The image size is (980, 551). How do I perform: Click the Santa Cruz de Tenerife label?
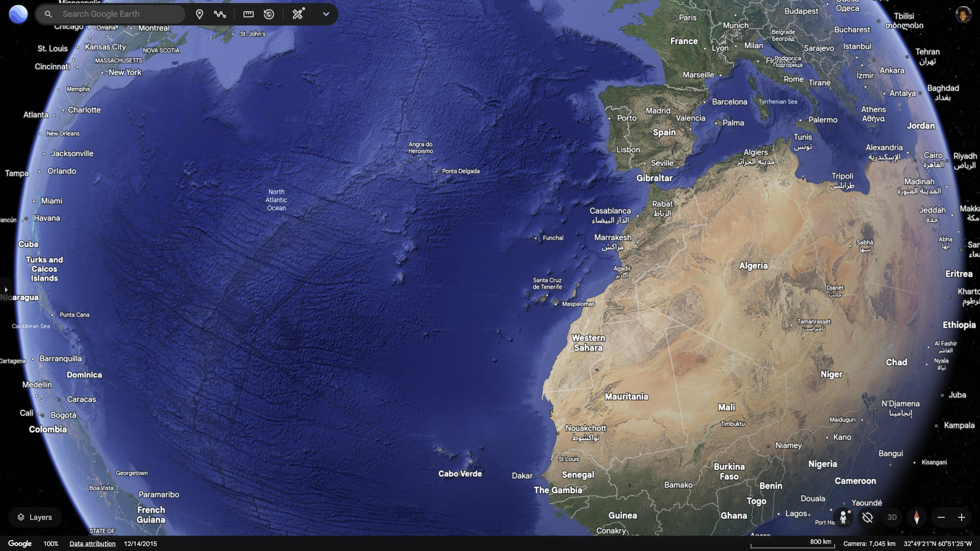coord(547,284)
